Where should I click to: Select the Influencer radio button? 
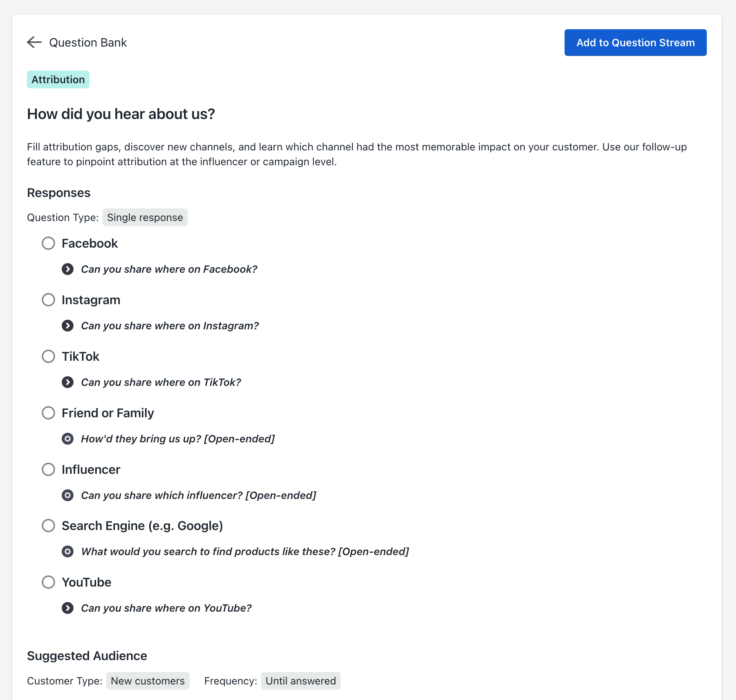(48, 469)
